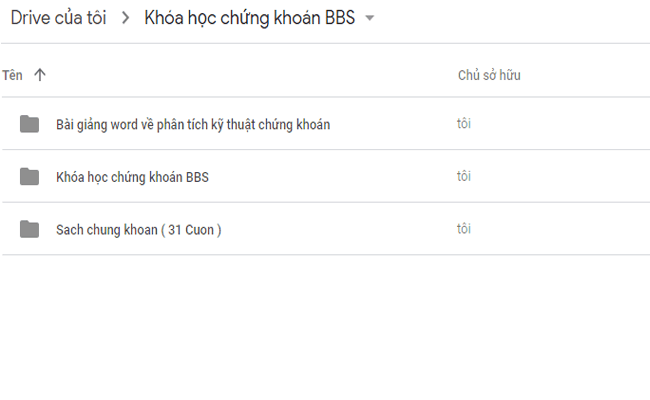The width and height of the screenshot is (650, 400).
Task: Open the Khóa học chứng khoán BBS breadcrumb menu
Action: pos(251,18)
